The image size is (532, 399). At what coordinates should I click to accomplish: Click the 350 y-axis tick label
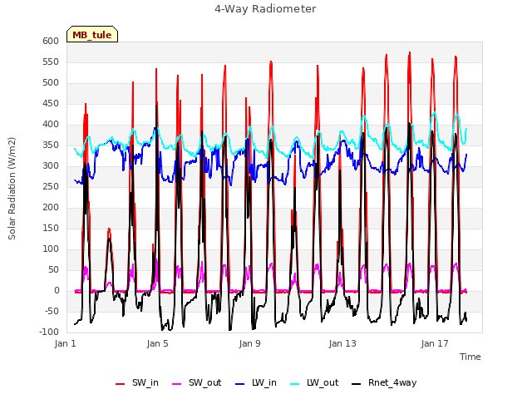(x=51, y=145)
